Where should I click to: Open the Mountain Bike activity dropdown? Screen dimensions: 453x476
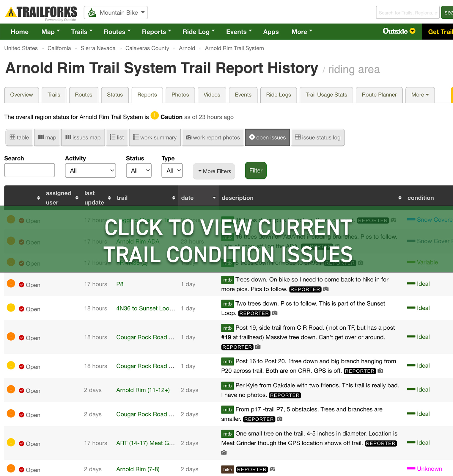coord(116,13)
